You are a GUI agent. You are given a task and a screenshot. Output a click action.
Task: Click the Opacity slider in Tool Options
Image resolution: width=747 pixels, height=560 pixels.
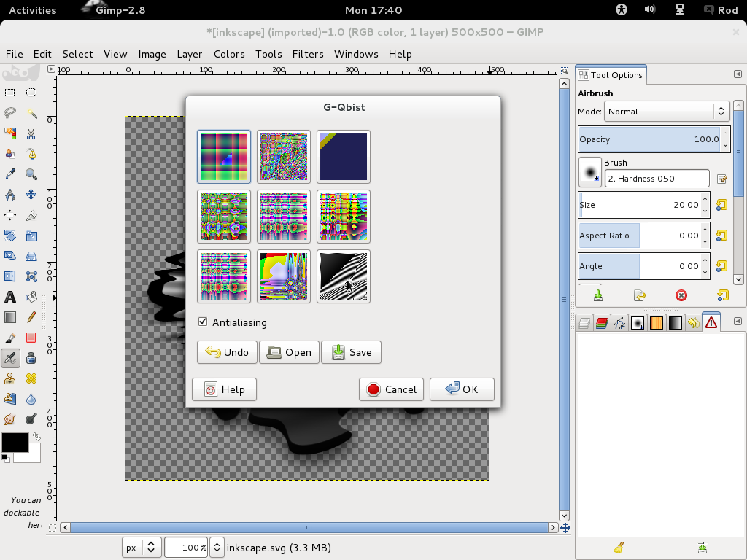(x=650, y=139)
